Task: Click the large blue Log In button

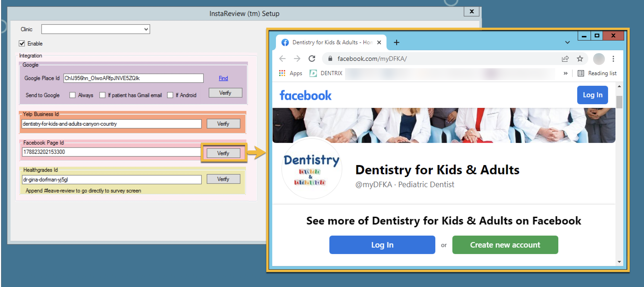Action: (382, 244)
